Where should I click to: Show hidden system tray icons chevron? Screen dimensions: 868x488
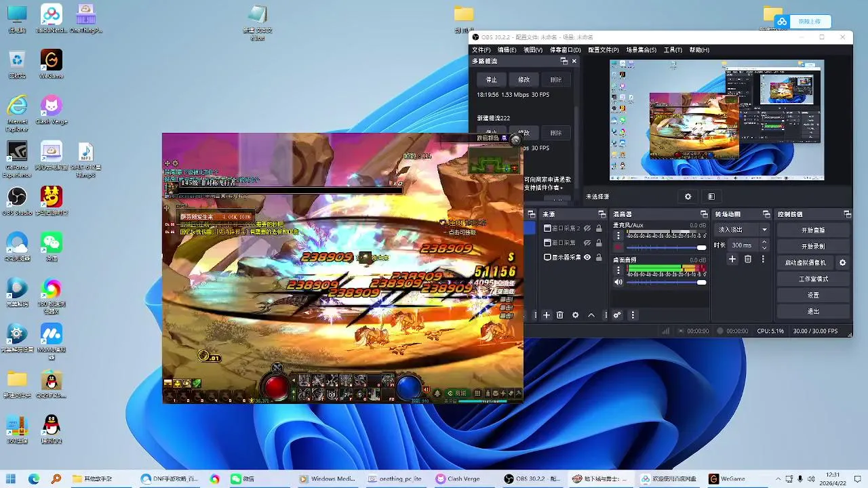coord(778,479)
